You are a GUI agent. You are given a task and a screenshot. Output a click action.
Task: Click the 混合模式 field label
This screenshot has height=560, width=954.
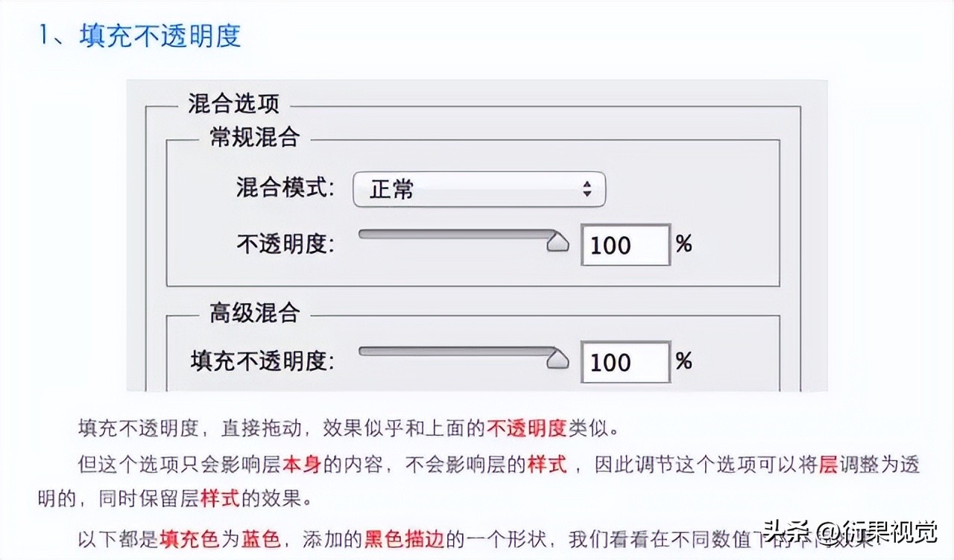point(283,190)
